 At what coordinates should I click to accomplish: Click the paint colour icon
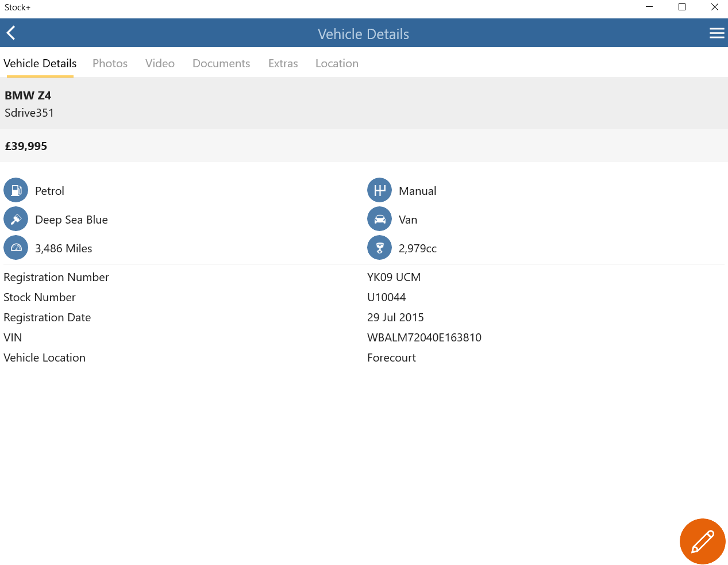[16, 219]
